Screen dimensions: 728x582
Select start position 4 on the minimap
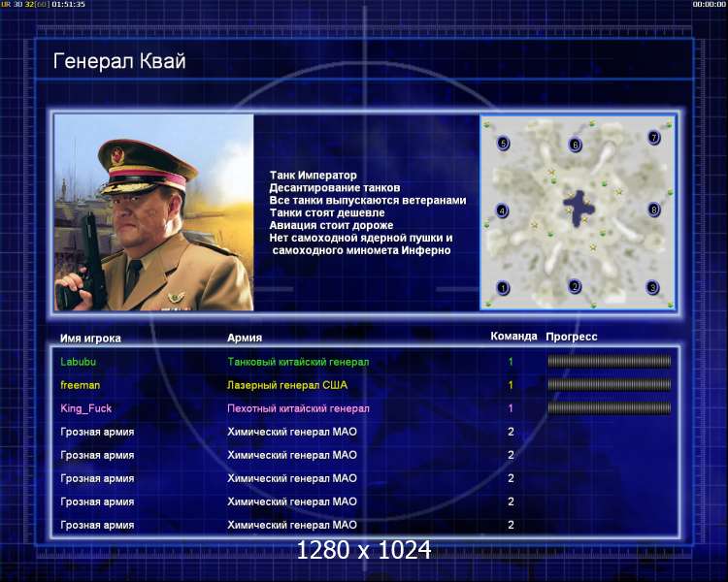(x=503, y=210)
